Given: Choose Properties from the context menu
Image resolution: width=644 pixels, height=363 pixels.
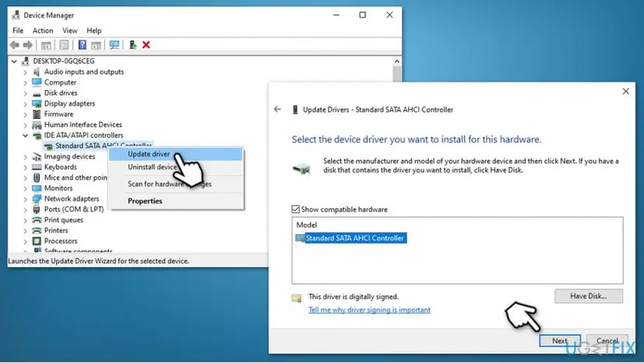Looking at the screenshot, I should pyautogui.click(x=177, y=201).
